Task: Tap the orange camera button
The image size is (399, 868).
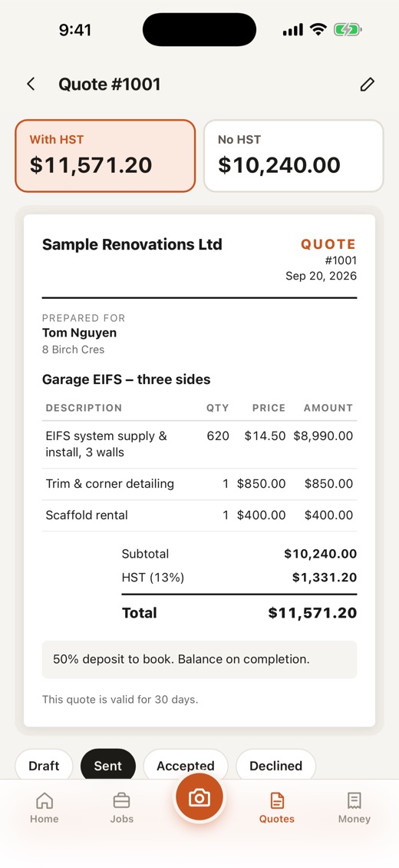Action: (x=199, y=797)
